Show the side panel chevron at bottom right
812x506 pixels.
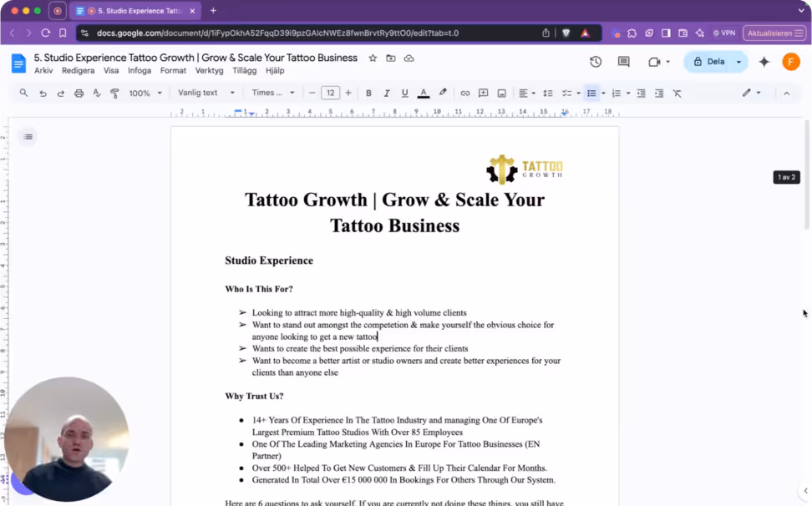pyautogui.click(x=805, y=490)
